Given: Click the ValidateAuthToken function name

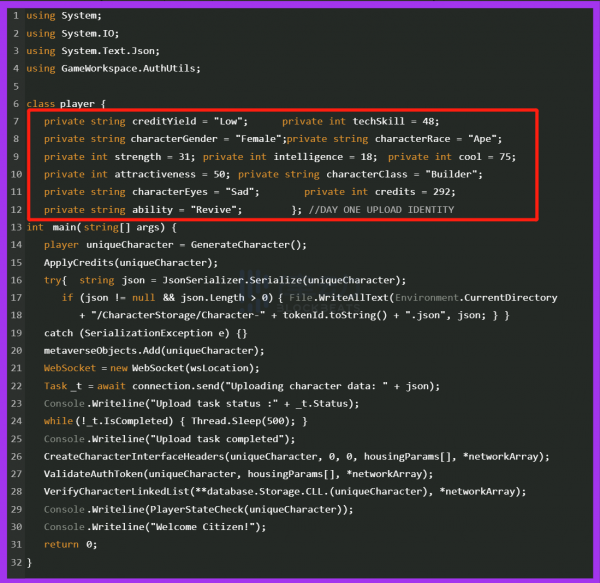Looking at the screenshot, I should (x=93, y=474).
